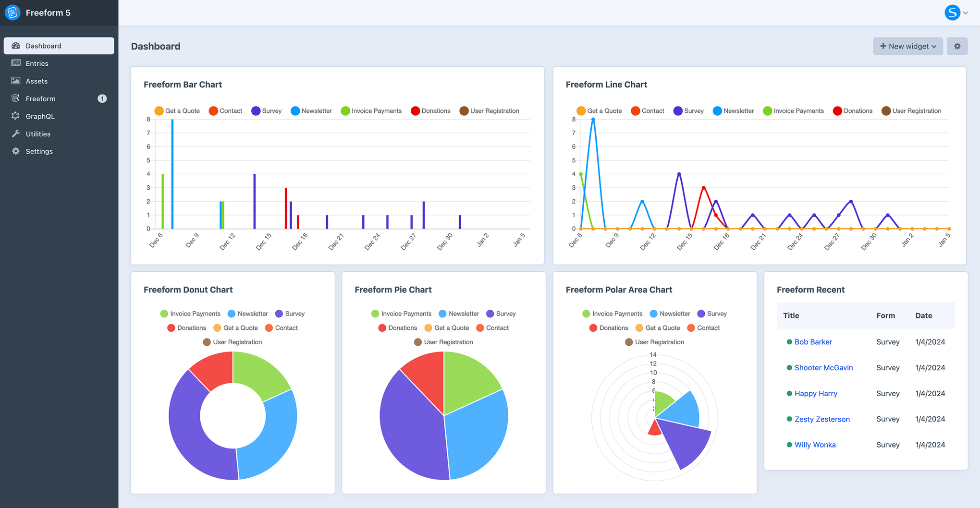Hide Donations series in the line chart legend
980x508 pixels.
click(x=853, y=110)
